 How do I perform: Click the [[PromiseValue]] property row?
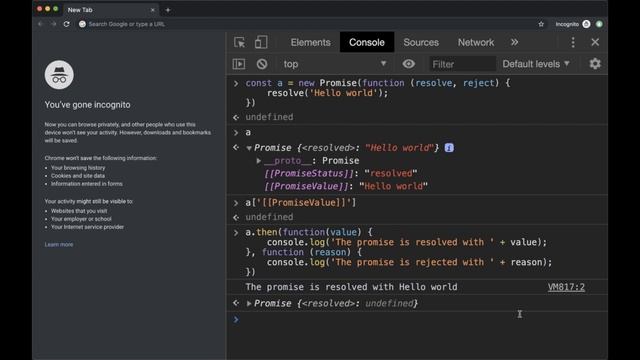[x=346, y=187]
